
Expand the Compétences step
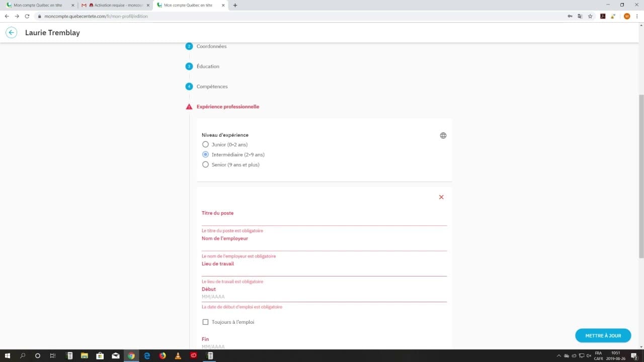click(x=212, y=86)
